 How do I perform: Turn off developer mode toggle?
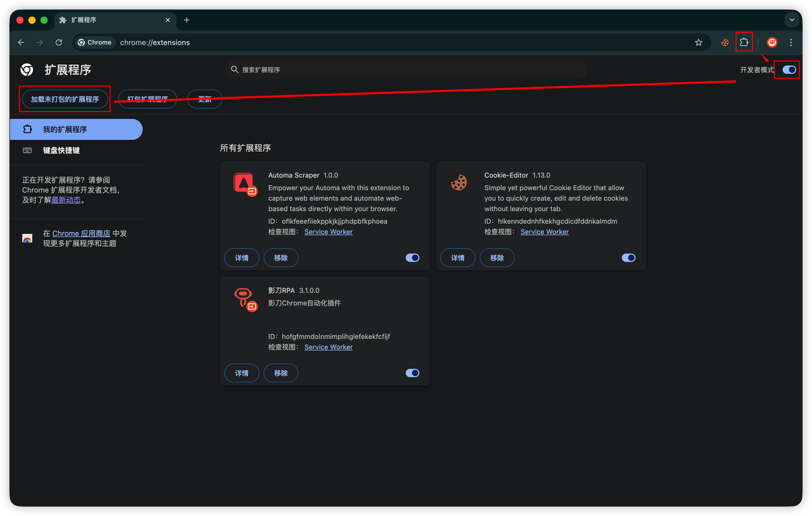789,70
